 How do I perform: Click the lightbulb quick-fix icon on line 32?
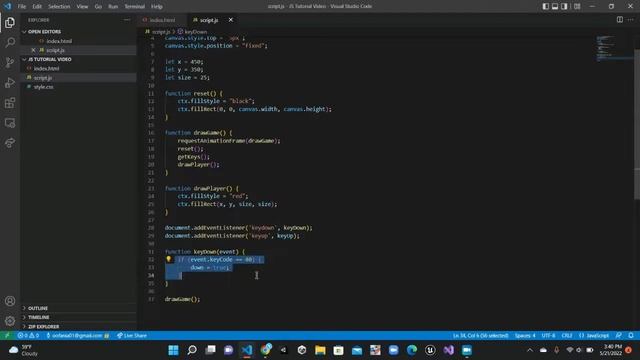(x=169, y=259)
